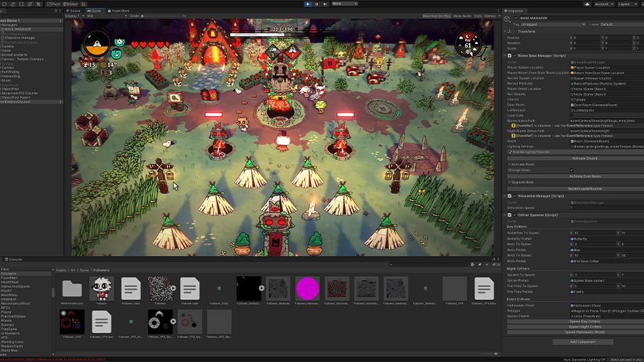Screen dimensions: 644x362
Task: Click the Add Component button
Action: point(583,341)
